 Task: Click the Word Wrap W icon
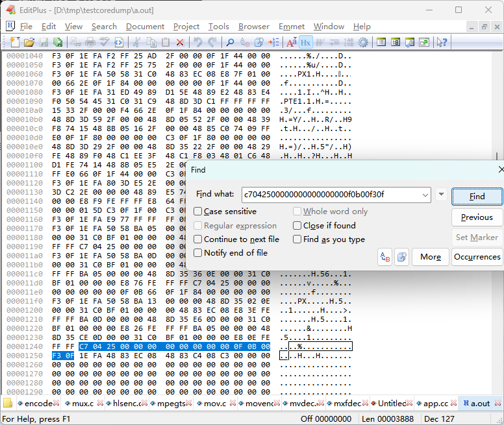coord(320,42)
